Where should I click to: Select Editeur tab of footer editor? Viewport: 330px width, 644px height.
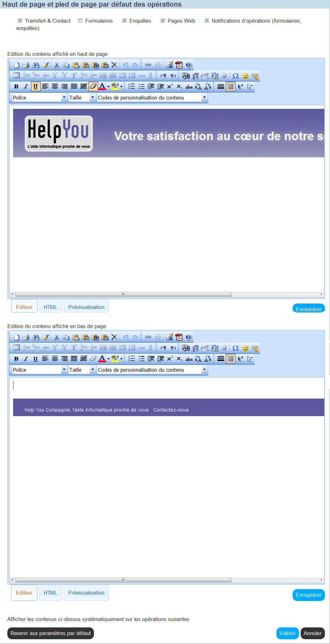[24, 592]
